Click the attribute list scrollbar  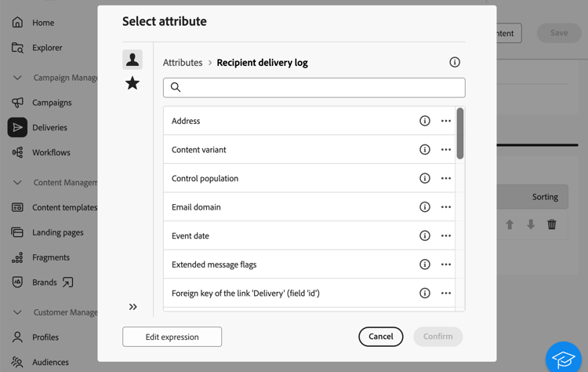(x=460, y=134)
